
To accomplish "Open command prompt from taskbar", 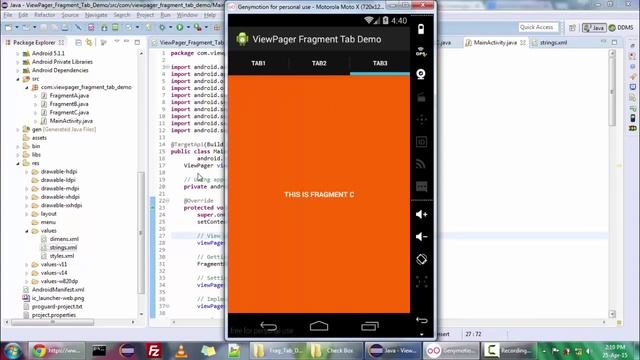I will 99,351.
